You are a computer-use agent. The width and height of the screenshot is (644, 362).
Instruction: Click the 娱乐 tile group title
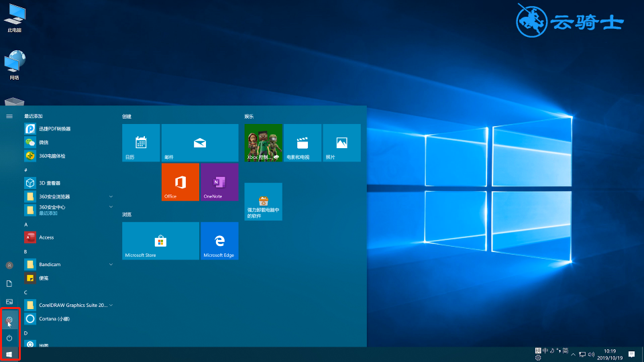pos(249,117)
